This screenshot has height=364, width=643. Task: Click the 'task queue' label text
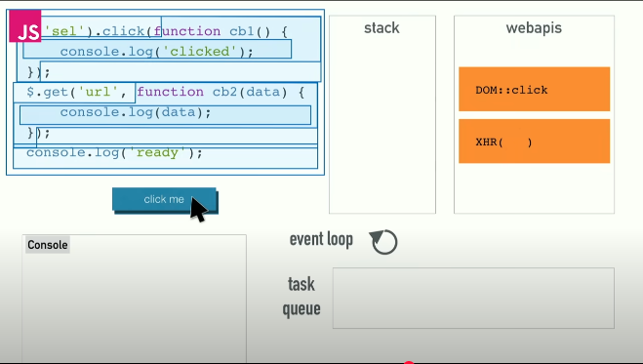click(301, 297)
